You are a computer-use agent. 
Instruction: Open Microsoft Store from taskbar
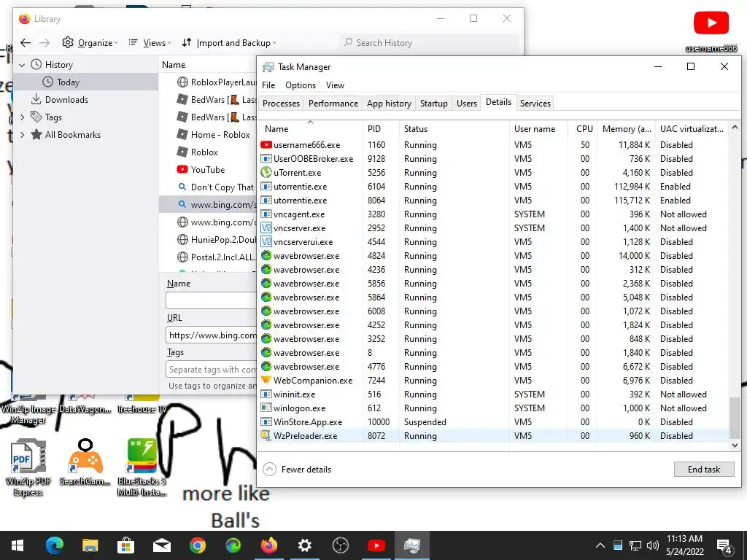point(125,545)
